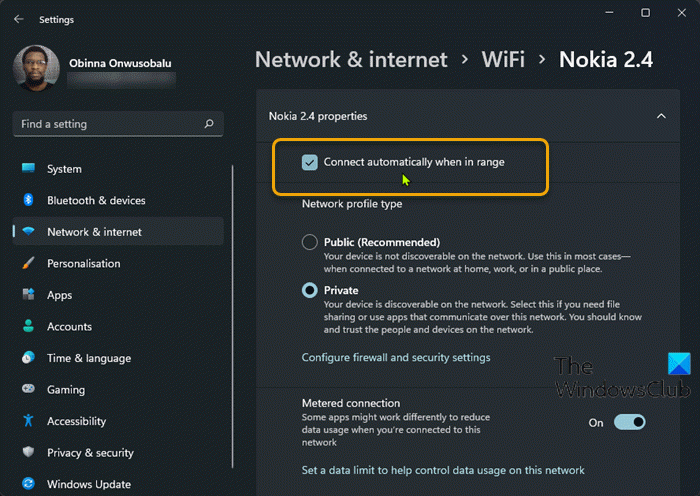Uncheck Connect automatically when in range
This screenshot has width=700, height=496.
pos(310,162)
